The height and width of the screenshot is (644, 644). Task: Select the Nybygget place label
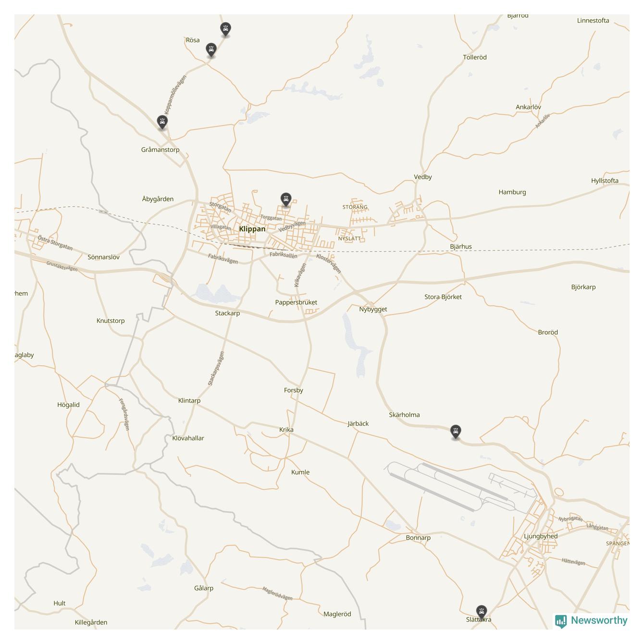pos(373,309)
